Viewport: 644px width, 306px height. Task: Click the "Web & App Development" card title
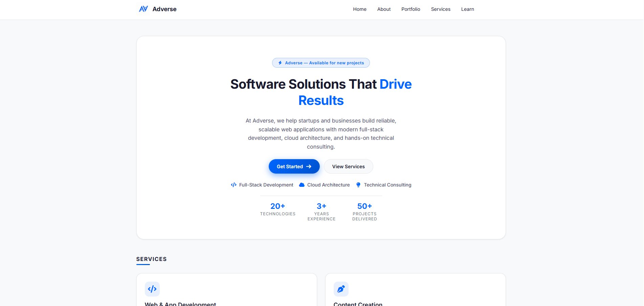click(x=180, y=304)
